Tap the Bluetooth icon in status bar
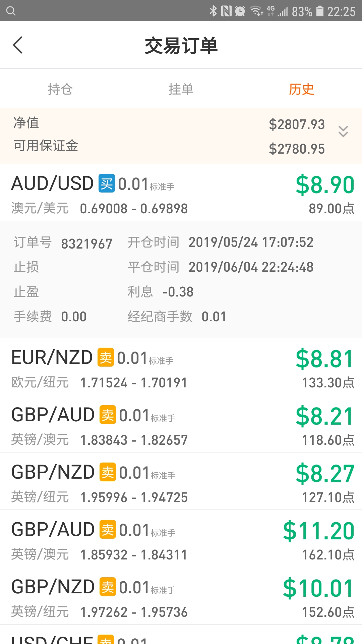Image resolution: width=362 pixels, height=644 pixels. [x=213, y=11]
